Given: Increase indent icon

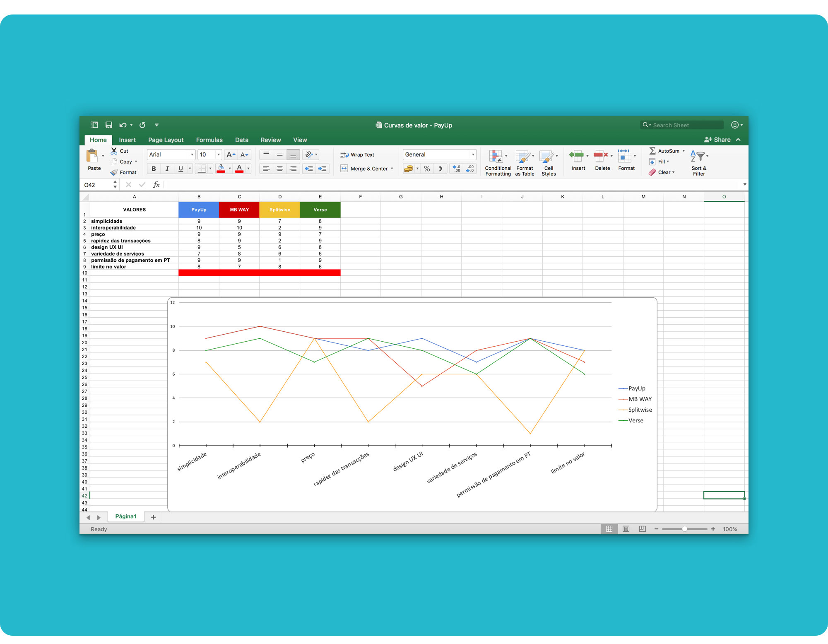Looking at the screenshot, I should click(323, 169).
